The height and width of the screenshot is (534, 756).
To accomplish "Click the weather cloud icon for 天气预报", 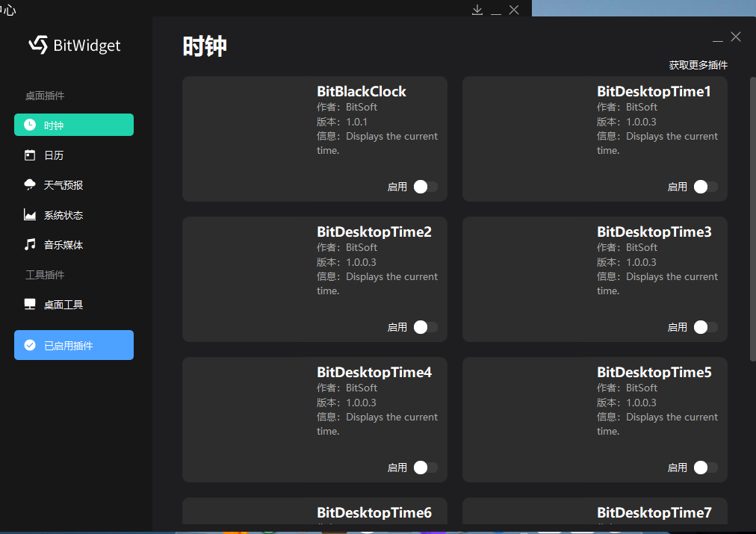I will tap(30, 185).
